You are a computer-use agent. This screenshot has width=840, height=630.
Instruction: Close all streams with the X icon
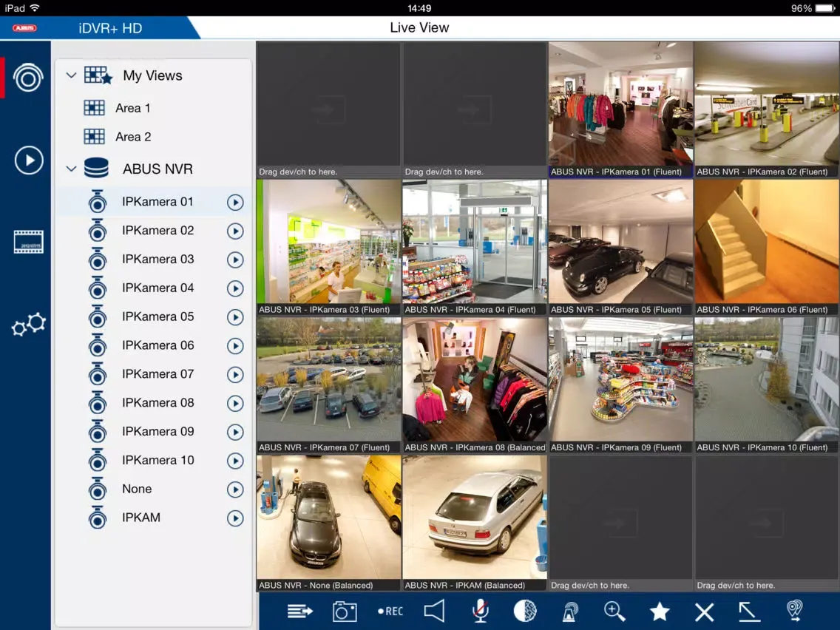704,612
